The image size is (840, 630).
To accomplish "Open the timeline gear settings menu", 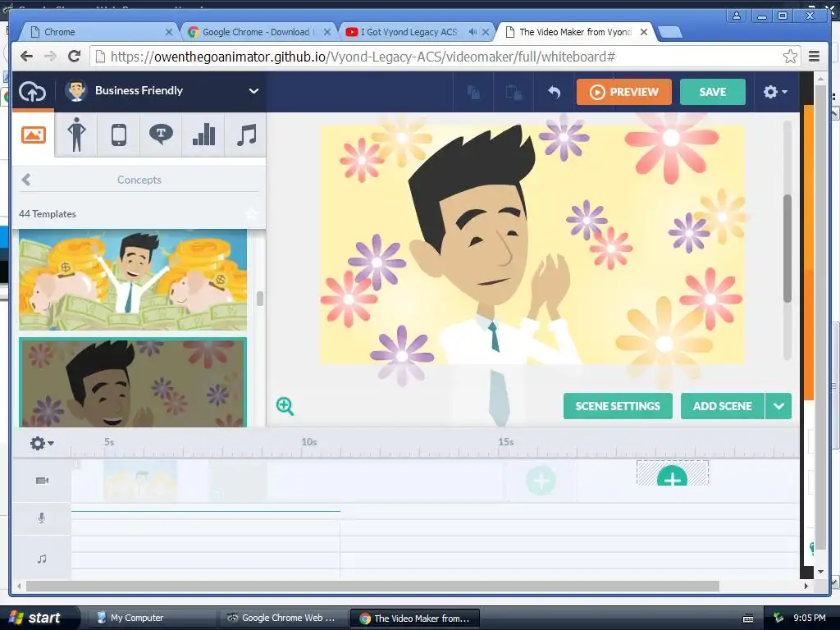I will 42,443.
